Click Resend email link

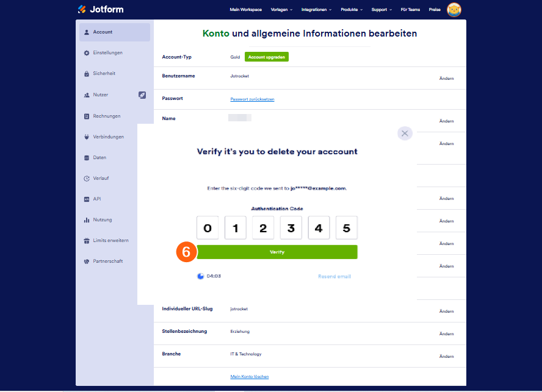334,277
